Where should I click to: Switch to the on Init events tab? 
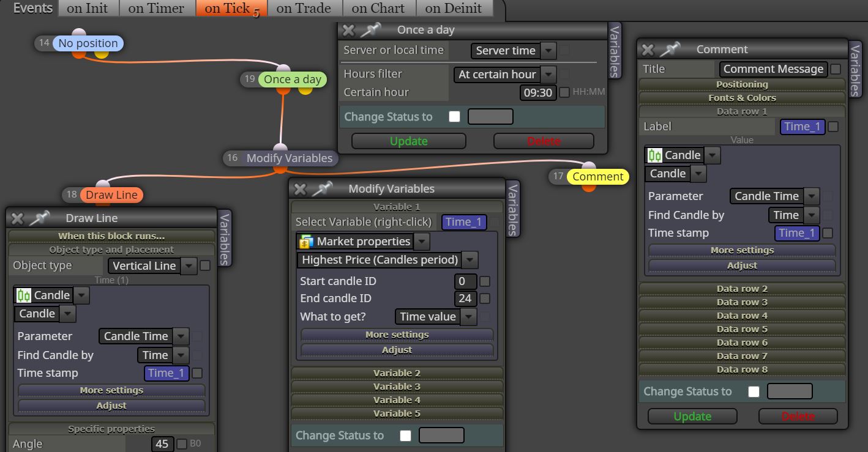[88, 8]
